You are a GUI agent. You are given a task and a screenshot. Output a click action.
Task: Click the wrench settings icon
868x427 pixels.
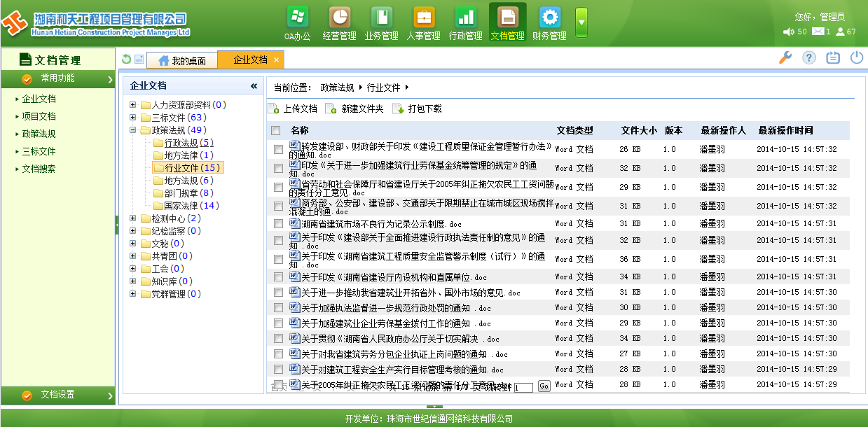pos(785,58)
